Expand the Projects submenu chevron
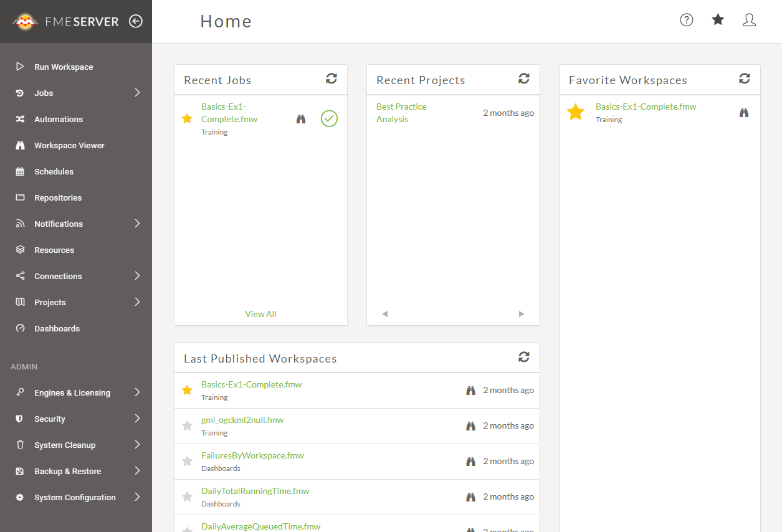Viewport: 782px width, 532px height. [137, 302]
